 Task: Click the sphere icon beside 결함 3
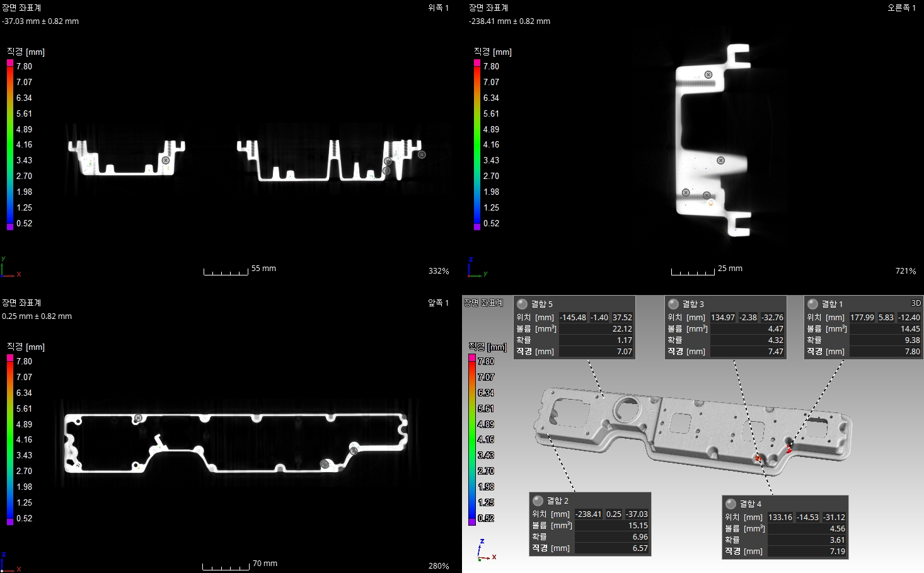pyautogui.click(x=673, y=304)
